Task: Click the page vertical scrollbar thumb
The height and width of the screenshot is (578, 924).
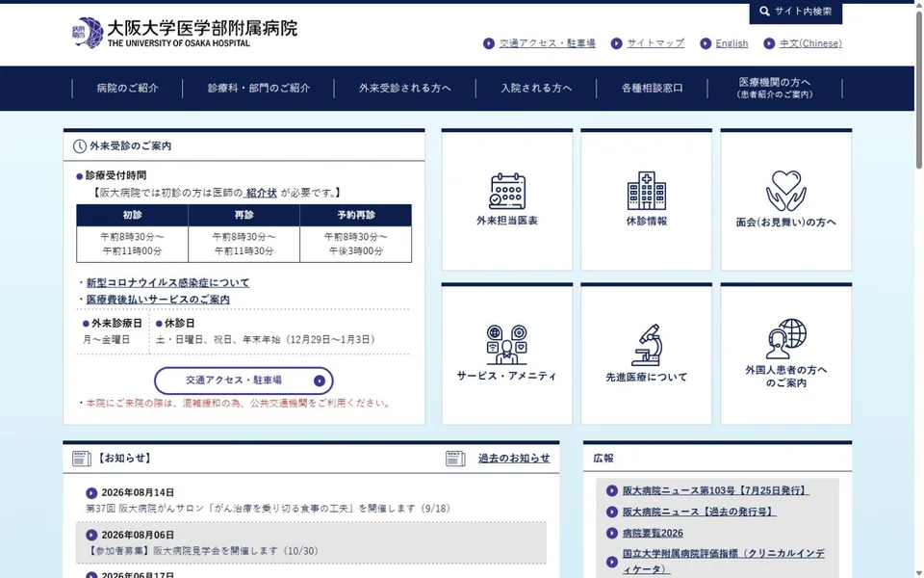Action: tap(918, 89)
